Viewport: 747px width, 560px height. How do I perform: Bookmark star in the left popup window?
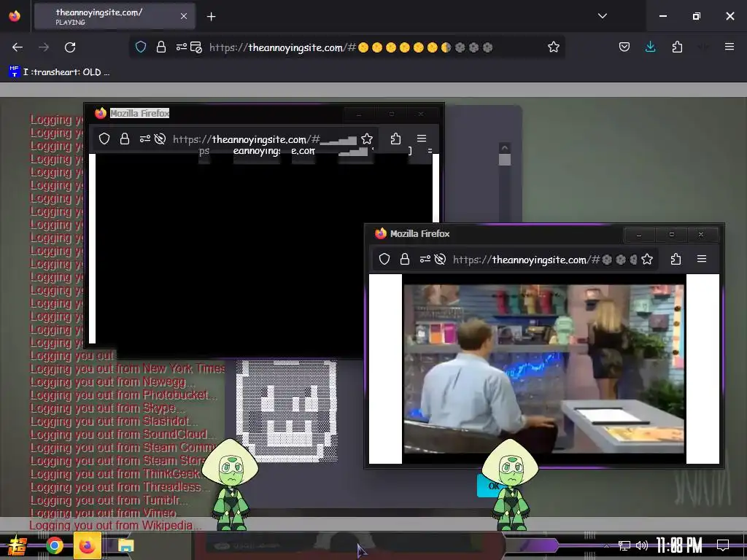[366, 139]
